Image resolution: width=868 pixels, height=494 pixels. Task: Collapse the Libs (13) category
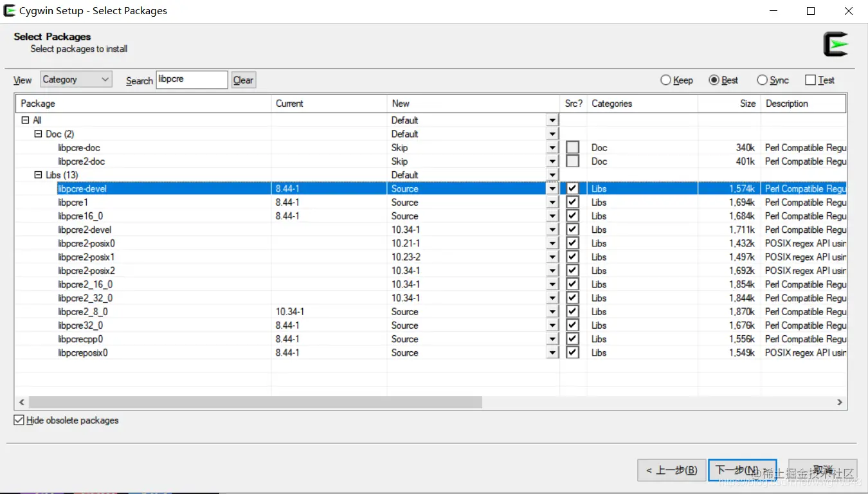click(x=38, y=175)
